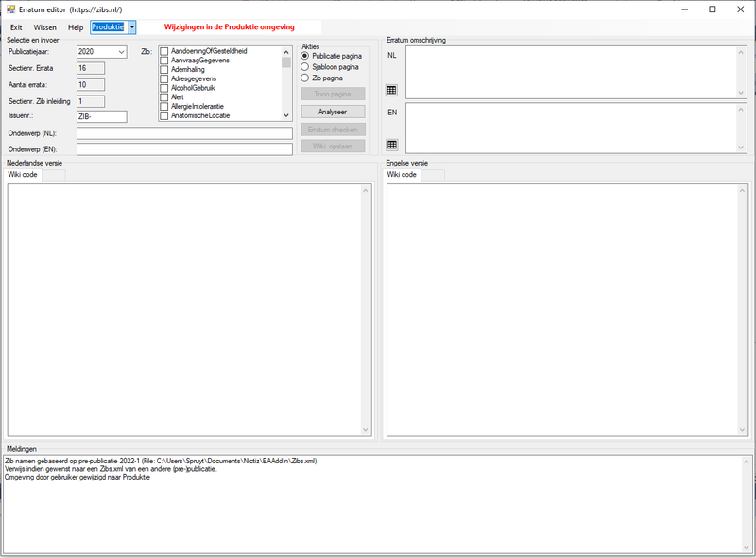This screenshot has height=558, width=756.
Task: Click the Meldingen log scroll down arrow
Action: (x=747, y=548)
